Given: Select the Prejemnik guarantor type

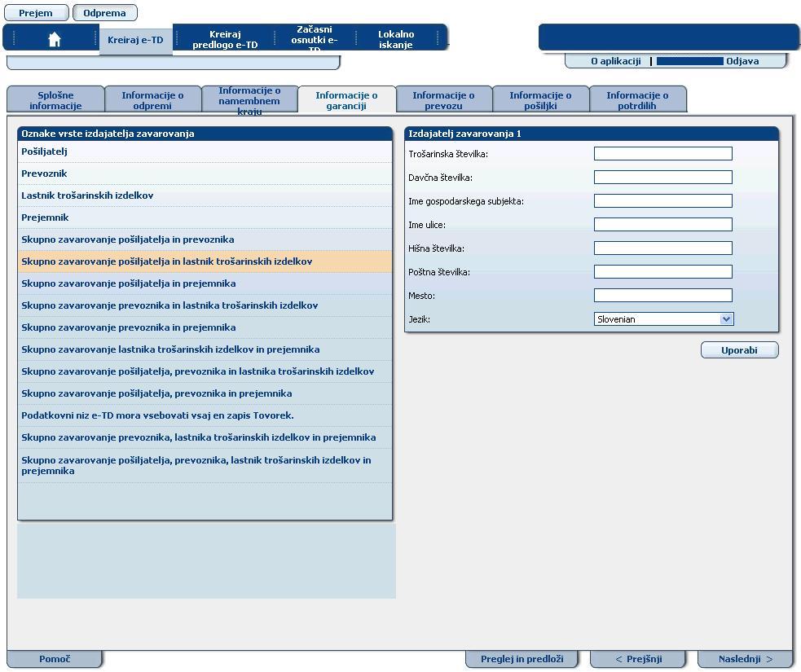Looking at the screenshot, I should pyautogui.click(x=205, y=217).
